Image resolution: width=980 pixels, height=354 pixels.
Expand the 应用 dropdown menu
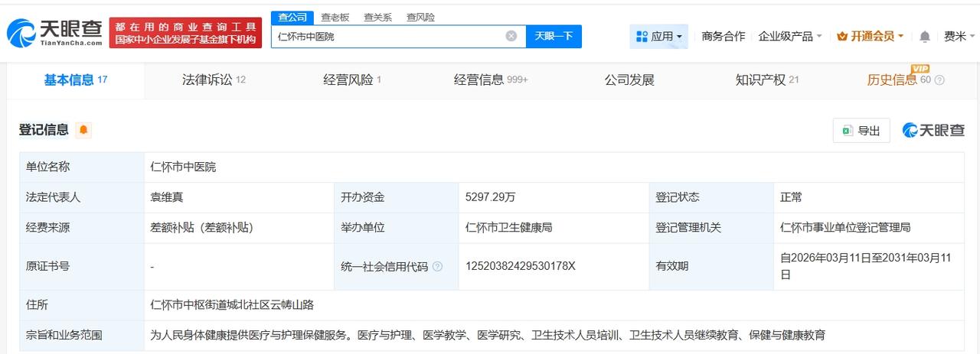pyautogui.click(x=659, y=36)
